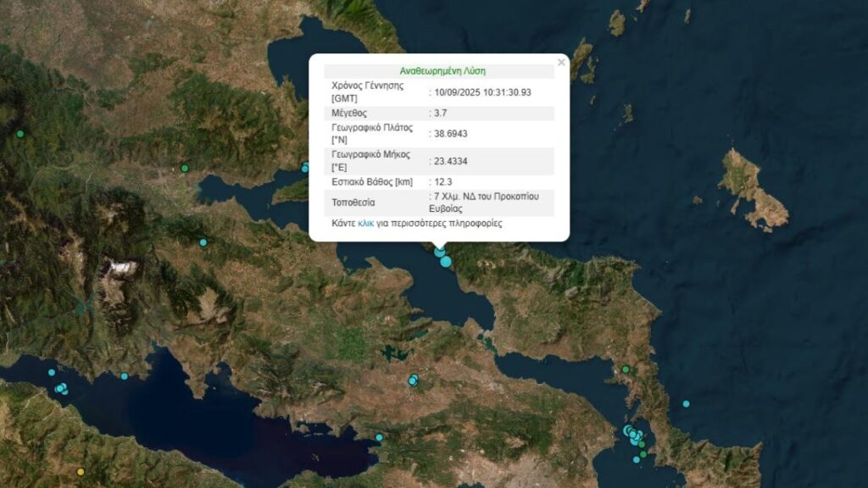Click the longitude value '23.4334'
The height and width of the screenshot is (488, 868).
[451, 161]
